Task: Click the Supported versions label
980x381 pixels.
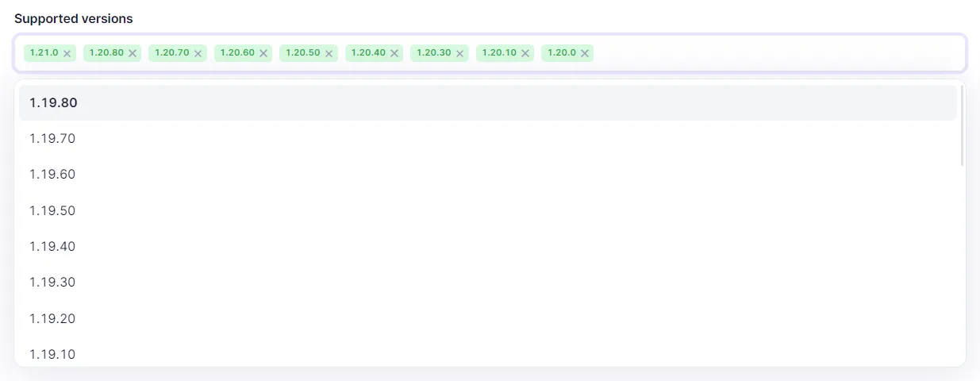Action: [x=74, y=18]
